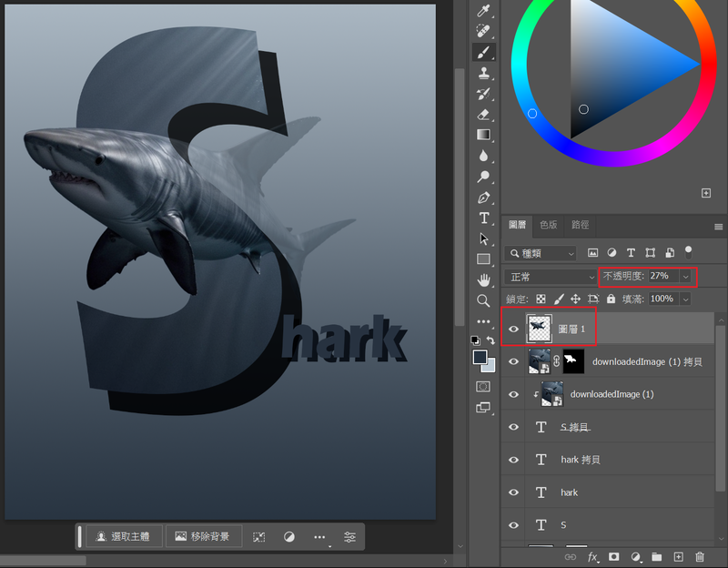Image resolution: width=728 pixels, height=568 pixels.
Task: Select the Eyedropper tool
Action: tap(484, 11)
